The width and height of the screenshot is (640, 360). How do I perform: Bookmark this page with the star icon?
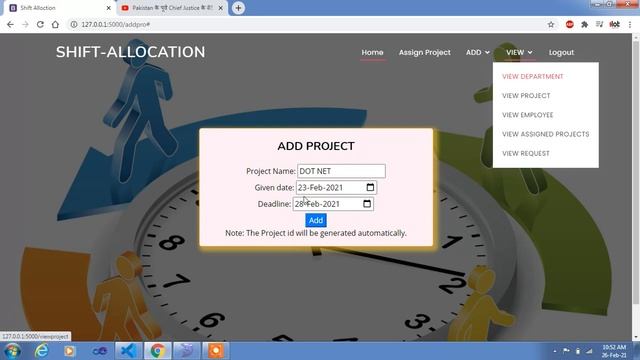pyautogui.click(x=551, y=24)
